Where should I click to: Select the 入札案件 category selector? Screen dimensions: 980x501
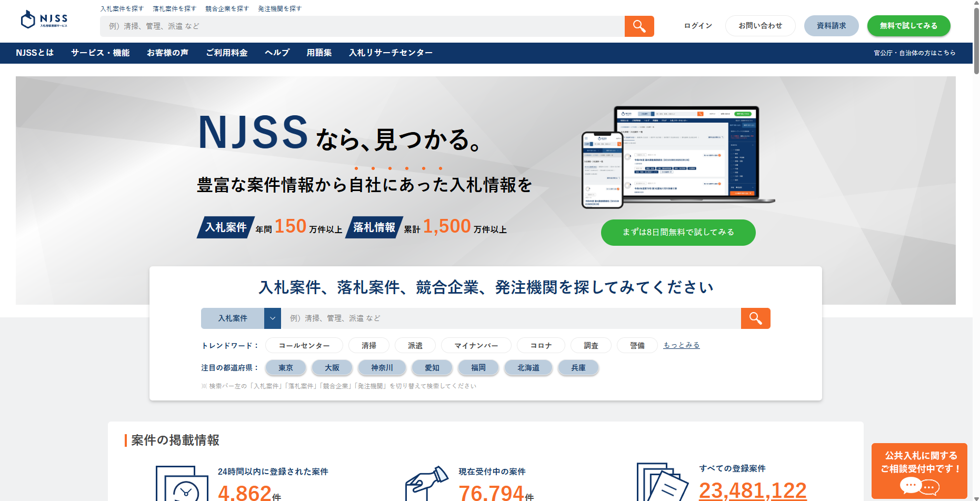click(x=233, y=318)
